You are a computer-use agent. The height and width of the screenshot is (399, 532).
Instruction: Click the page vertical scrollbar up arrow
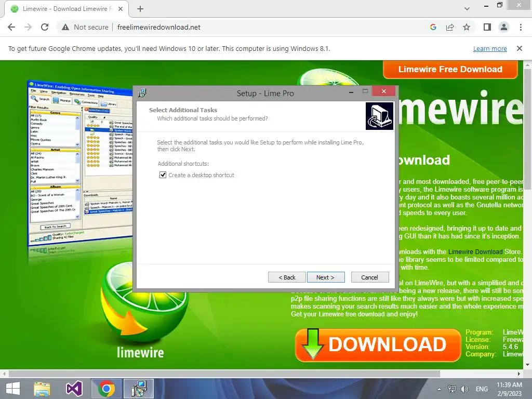pyautogui.click(x=528, y=64)
